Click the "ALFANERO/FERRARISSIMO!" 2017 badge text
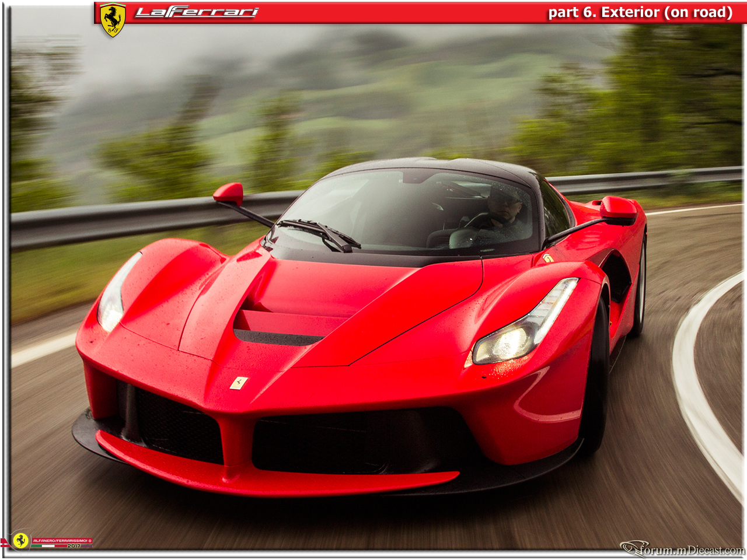This screenshot has width=747, height=560. point(62,542)
